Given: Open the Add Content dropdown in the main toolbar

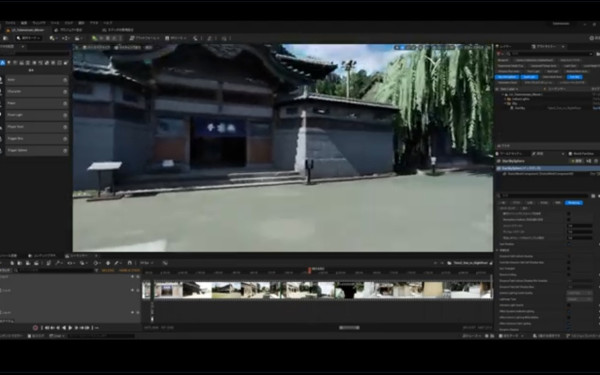Looking at the screenshot, I should pos(53,38).
